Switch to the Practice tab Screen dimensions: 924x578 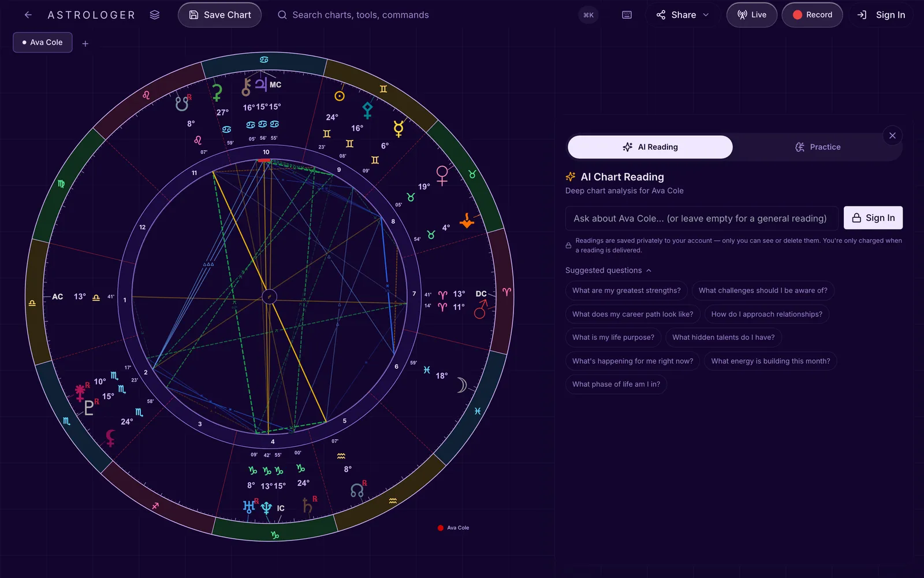coord(817,147)
